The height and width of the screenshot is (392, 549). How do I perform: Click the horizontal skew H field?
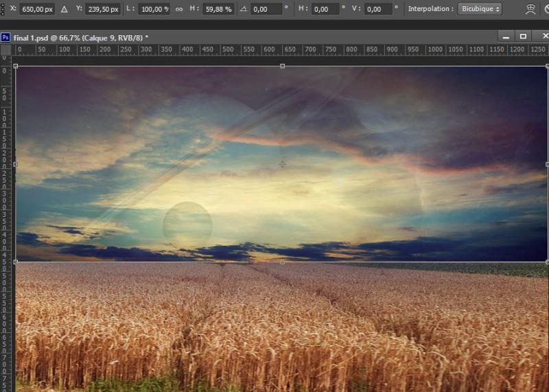(x=324, y=10)
